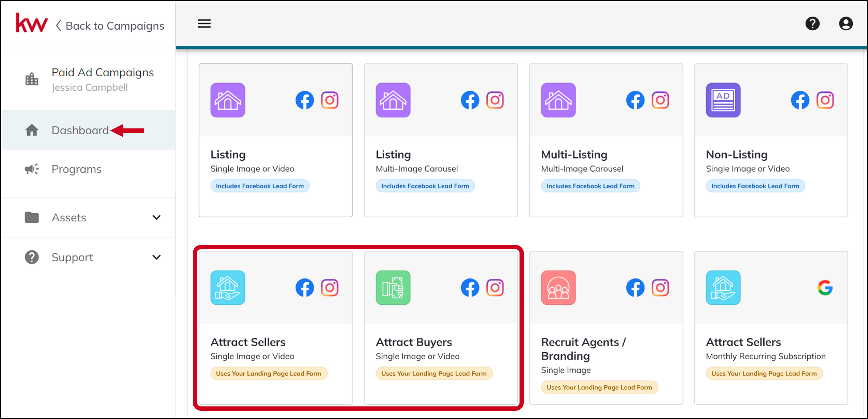
Task: Click Landing Page Lead Form badge on Attract Buyers card
Action: coord(434,374)
